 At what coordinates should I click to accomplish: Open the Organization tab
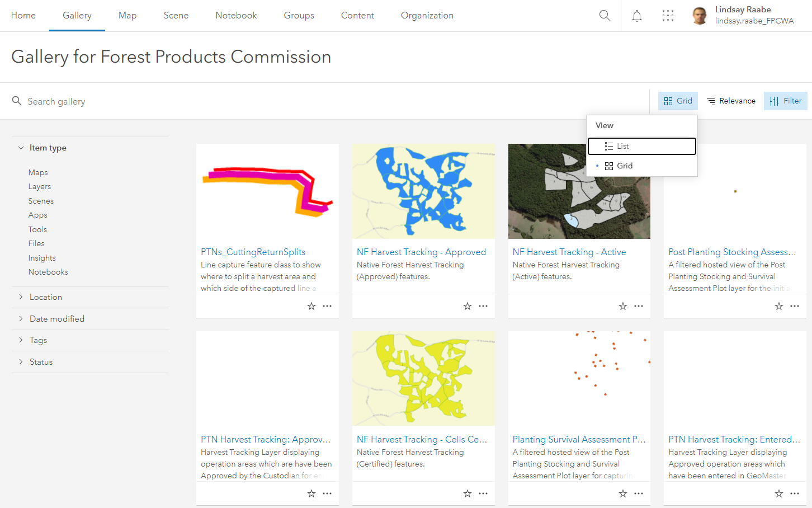[427, 16]
